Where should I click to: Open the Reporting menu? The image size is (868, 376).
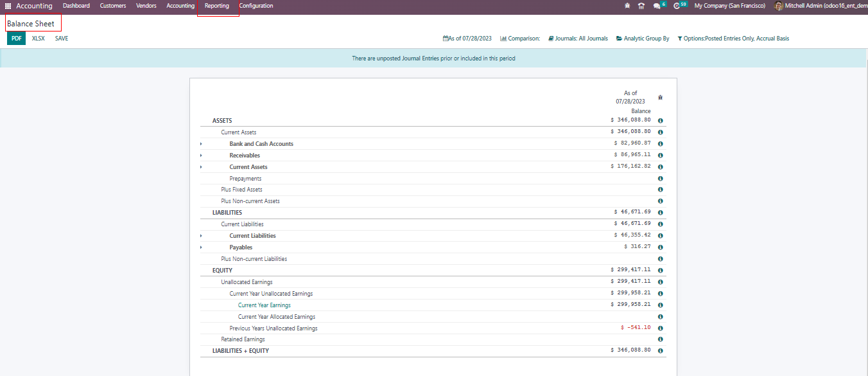click(217, 6)
